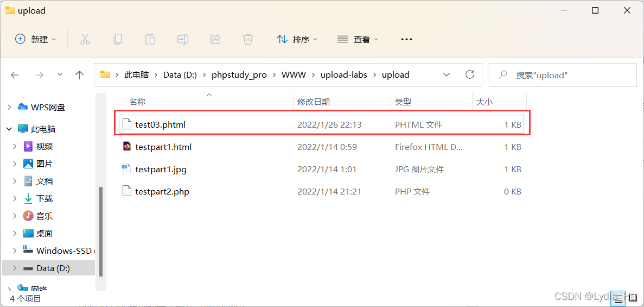Select the testpart1.html file name
Screen dimensions: 644x307
[x=163, y=147]
